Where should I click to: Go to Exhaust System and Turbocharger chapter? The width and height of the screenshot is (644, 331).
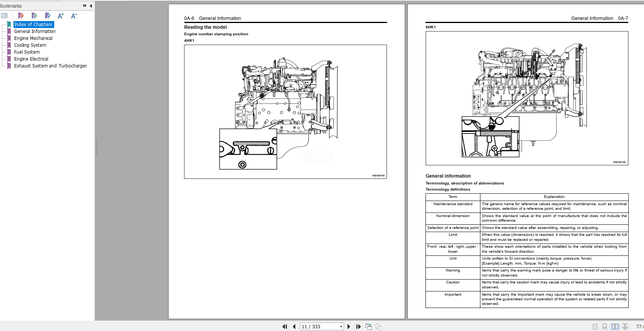(x=50, y=66)
